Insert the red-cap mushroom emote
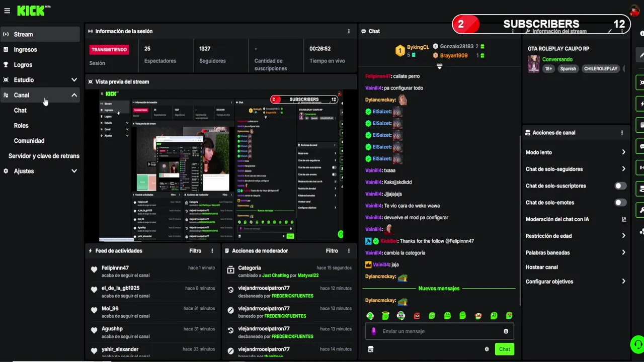This screenshot has height=362, width=644. point(478,316)
